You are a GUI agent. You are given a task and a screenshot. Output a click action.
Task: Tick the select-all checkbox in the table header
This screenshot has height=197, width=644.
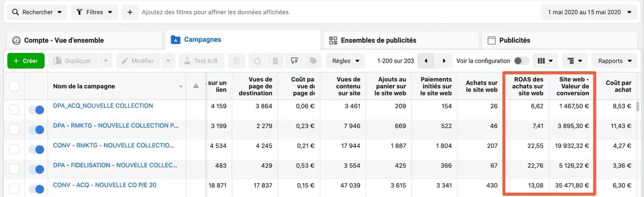tap(14, 86)
